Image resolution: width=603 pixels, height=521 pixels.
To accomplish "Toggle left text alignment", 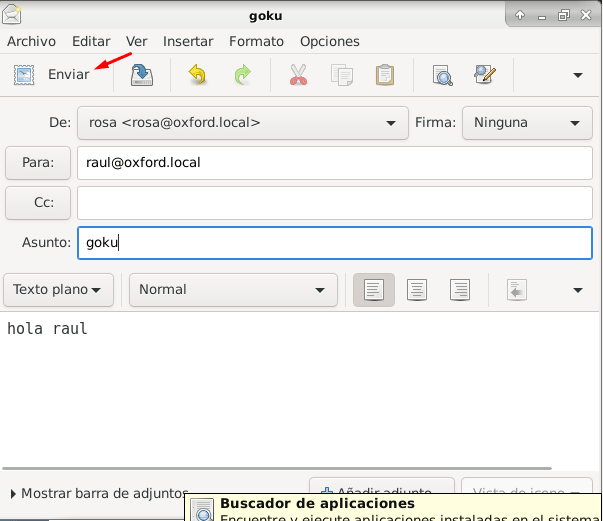I will click(x=374, y=290).
